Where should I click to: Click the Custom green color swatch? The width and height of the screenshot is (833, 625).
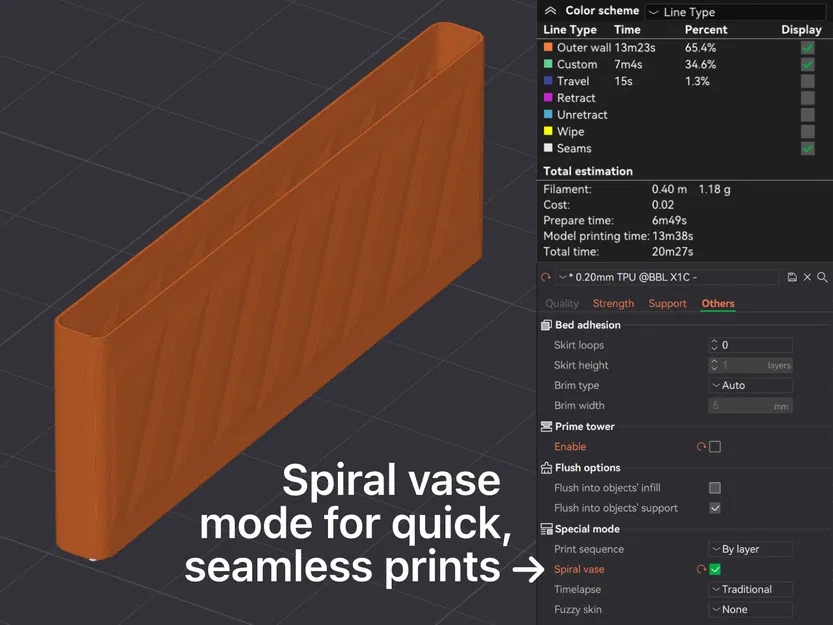coord(548,64)
